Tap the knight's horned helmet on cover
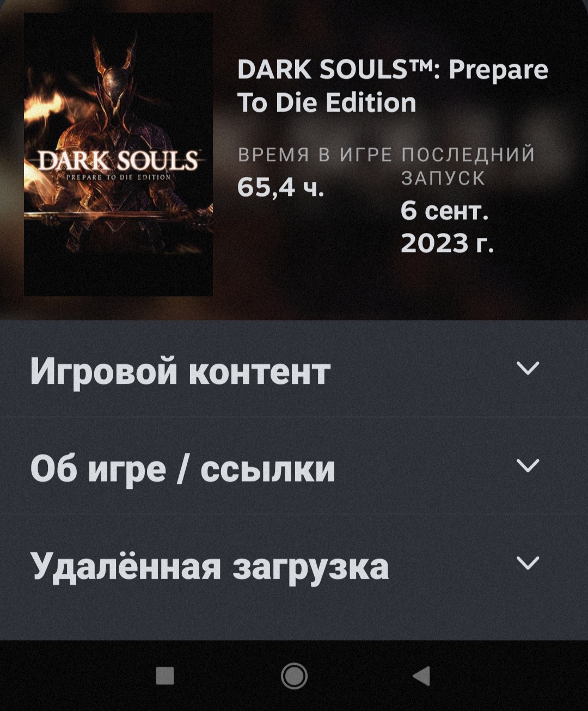The image size is (588, 711). [114, 76]
